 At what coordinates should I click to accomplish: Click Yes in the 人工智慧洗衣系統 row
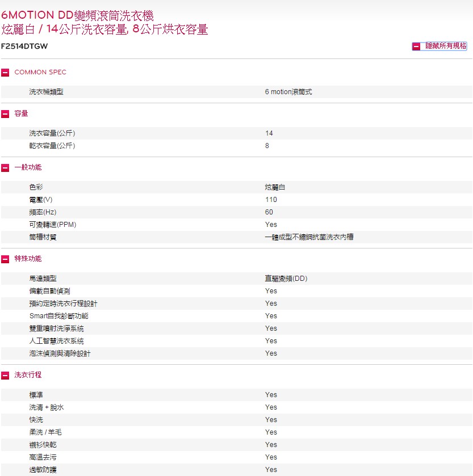(271, 341)
